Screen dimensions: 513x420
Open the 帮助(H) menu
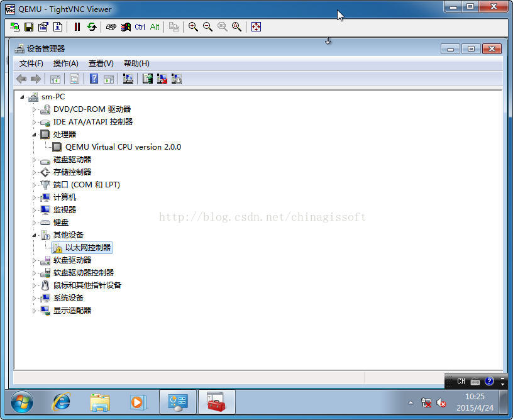(x=136, y=64)
